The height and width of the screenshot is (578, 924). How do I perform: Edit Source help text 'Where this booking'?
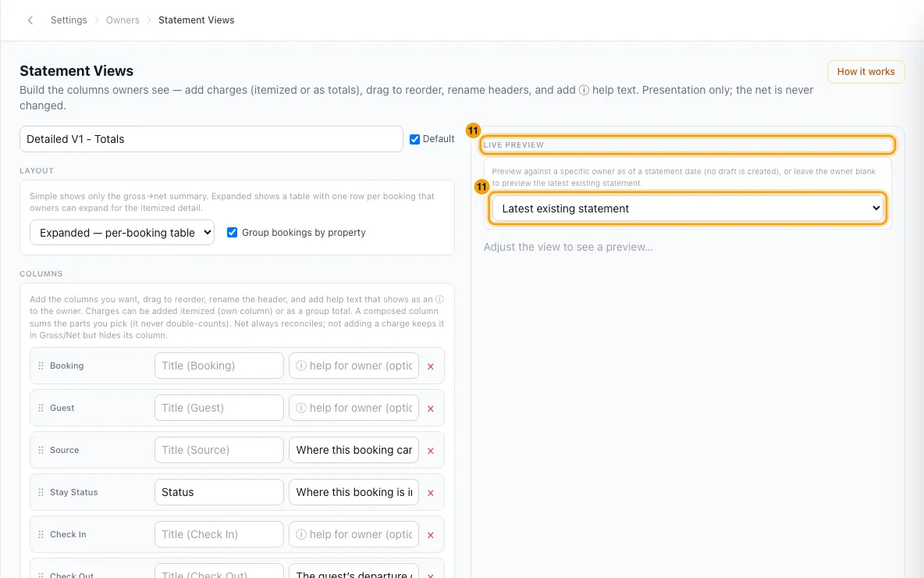pyautogui.click(x=354, y=450)
